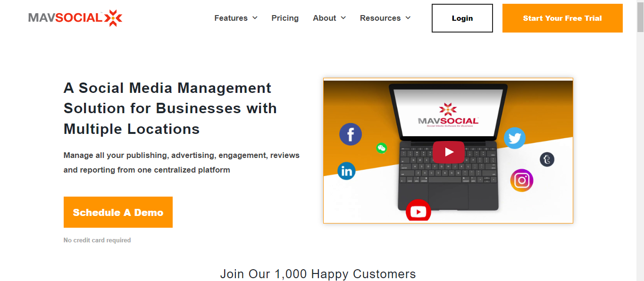Click the Tumblr icon in video thumbnail
This screenshot has height=281, width=644.
tap(547, 159)
